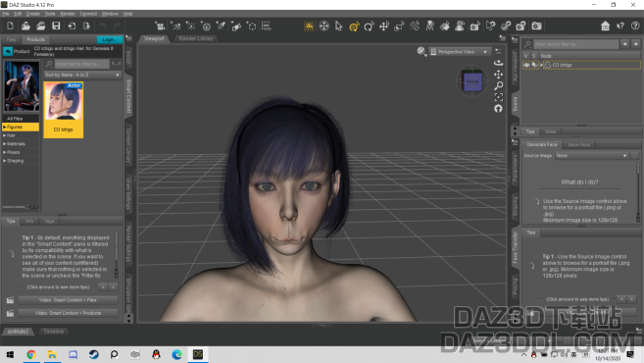This screenshot has height=363, width=644.
Task: Click the Login button
Action: point(109,39)
